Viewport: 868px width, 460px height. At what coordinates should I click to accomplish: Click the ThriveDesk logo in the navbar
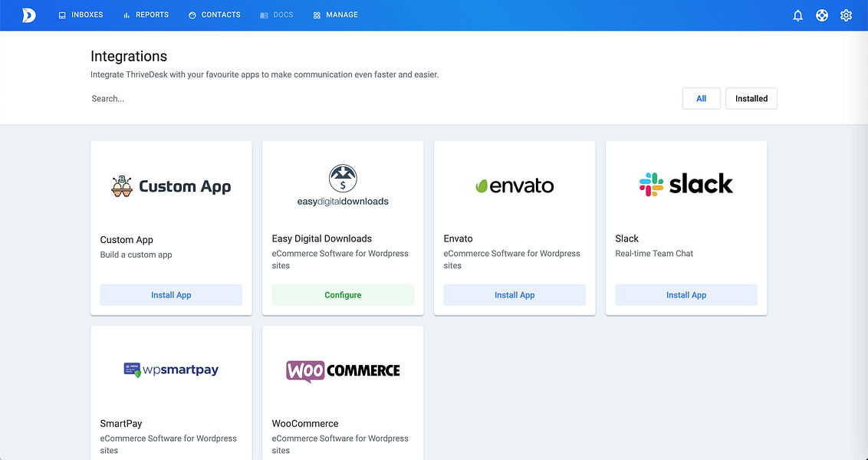[x=28, y=15]
